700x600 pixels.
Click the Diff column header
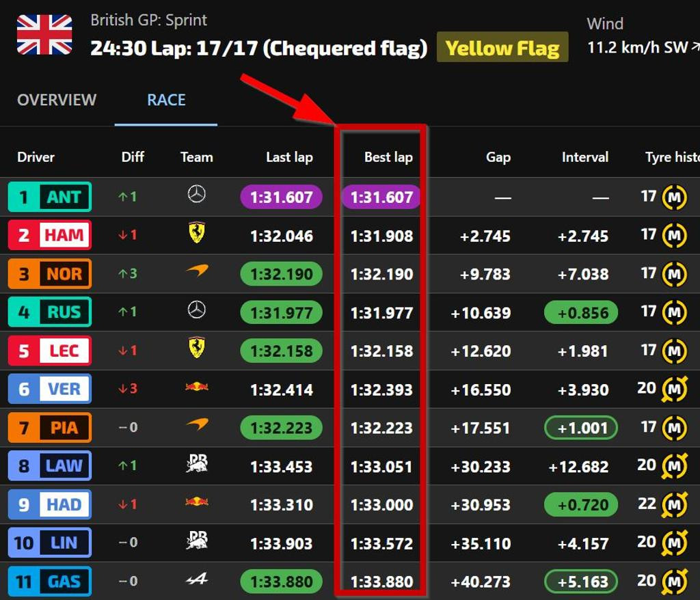[x=133, y=157]
